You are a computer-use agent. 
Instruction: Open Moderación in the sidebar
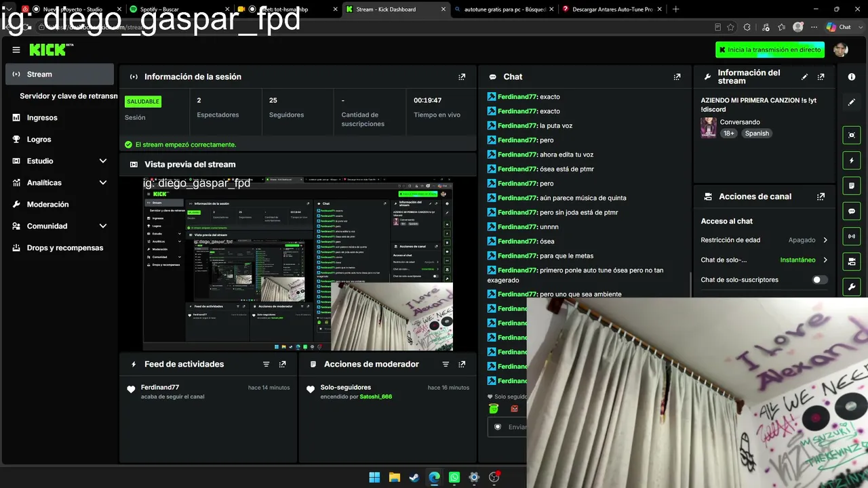point(60,204)
